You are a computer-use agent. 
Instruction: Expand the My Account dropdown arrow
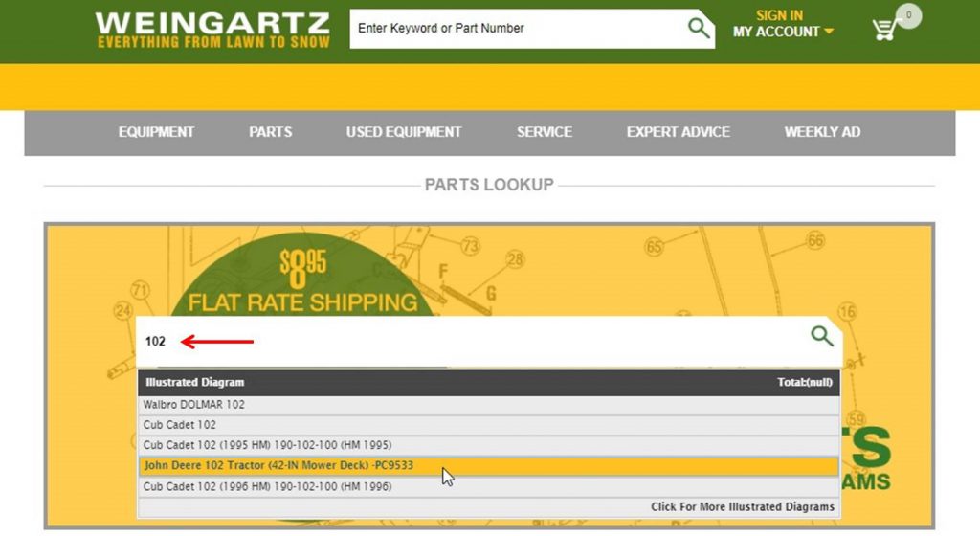829,32
